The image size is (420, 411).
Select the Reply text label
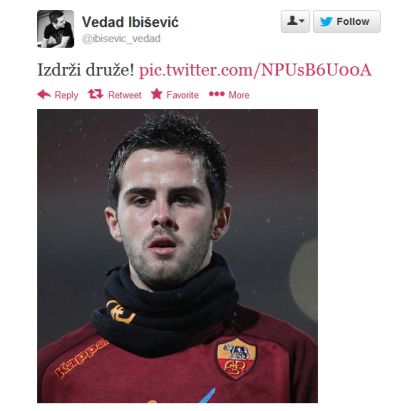[66, 95]
